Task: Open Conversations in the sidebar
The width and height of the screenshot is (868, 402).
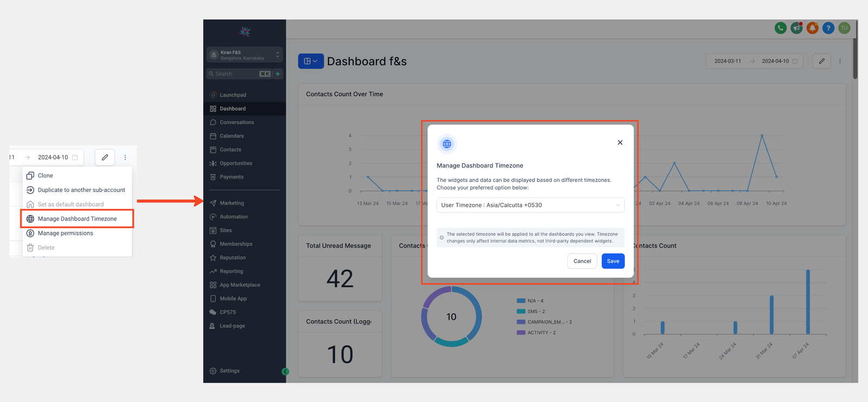Action: 237,123
